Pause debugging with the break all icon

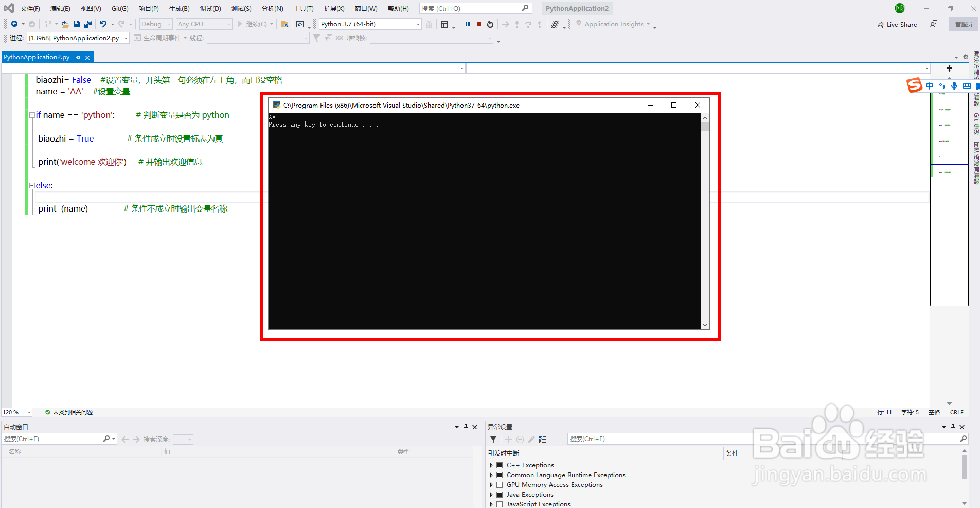point(468,24)
